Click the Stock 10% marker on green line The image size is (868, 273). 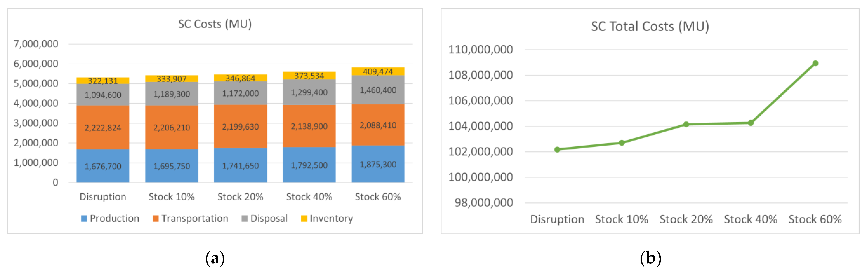click(622, 143)
